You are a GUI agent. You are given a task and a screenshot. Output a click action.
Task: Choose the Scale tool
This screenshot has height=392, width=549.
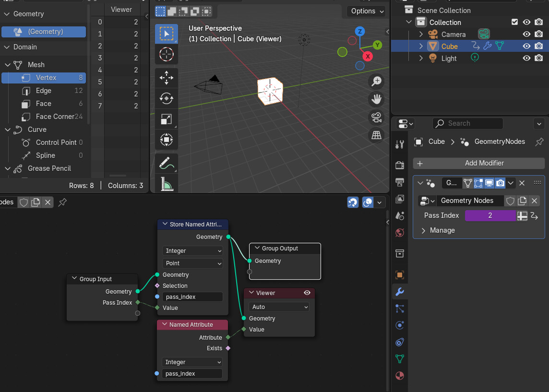pyautogui.click(x=167, y=119)
